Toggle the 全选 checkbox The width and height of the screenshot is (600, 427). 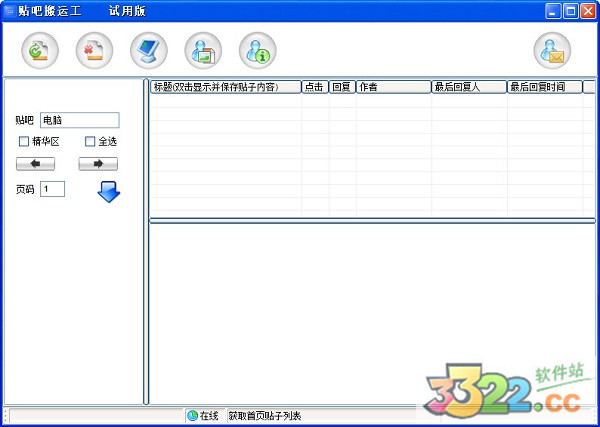click(90, 142)
